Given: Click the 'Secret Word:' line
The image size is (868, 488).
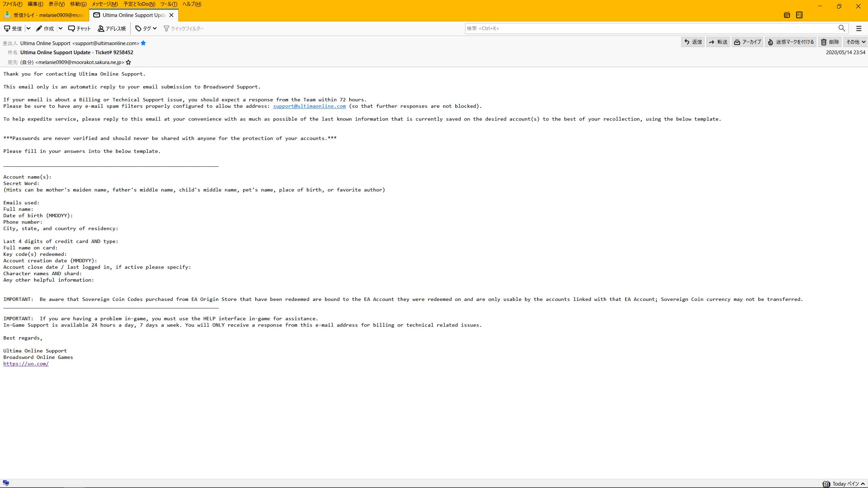Looking at the screenshot, I should click(21, 183).
